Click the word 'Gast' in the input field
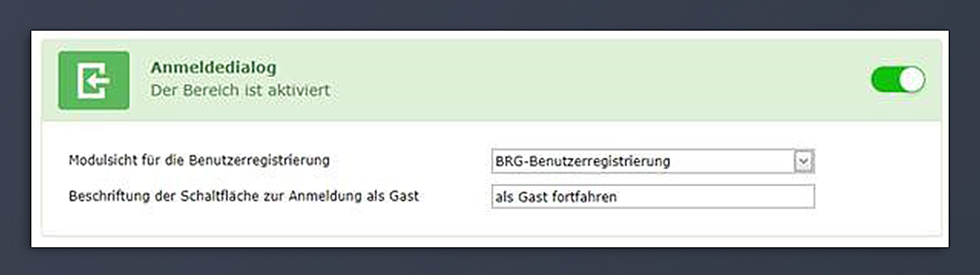This screenshot has width=980, height=275. tap(533, 197)
